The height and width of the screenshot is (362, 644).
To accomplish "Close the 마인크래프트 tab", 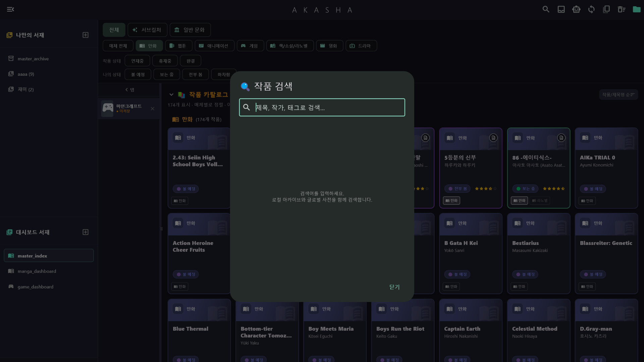I will pos(153,109).
